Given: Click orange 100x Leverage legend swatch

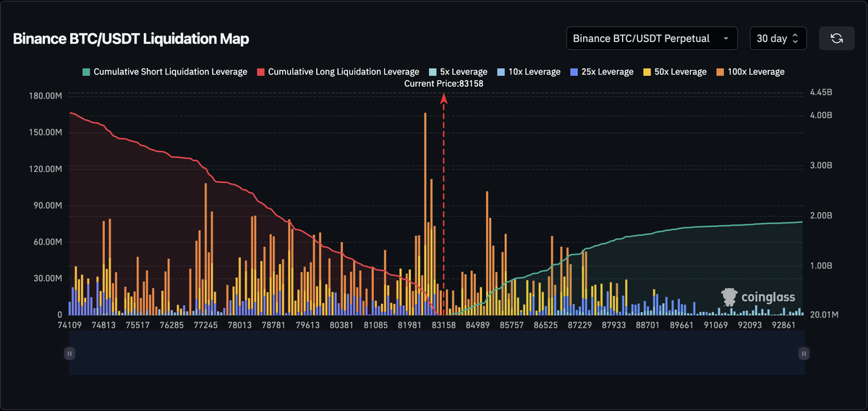Looking at the screenshot, I should pos(720,72).
